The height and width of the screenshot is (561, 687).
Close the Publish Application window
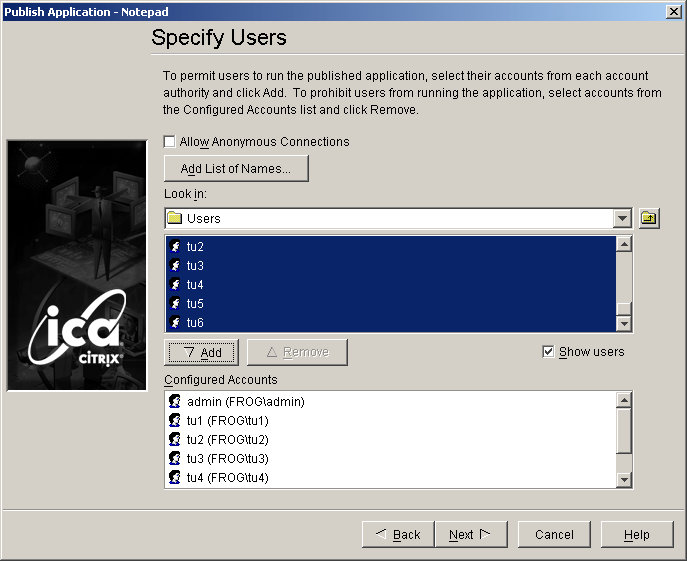coord(673,11)
